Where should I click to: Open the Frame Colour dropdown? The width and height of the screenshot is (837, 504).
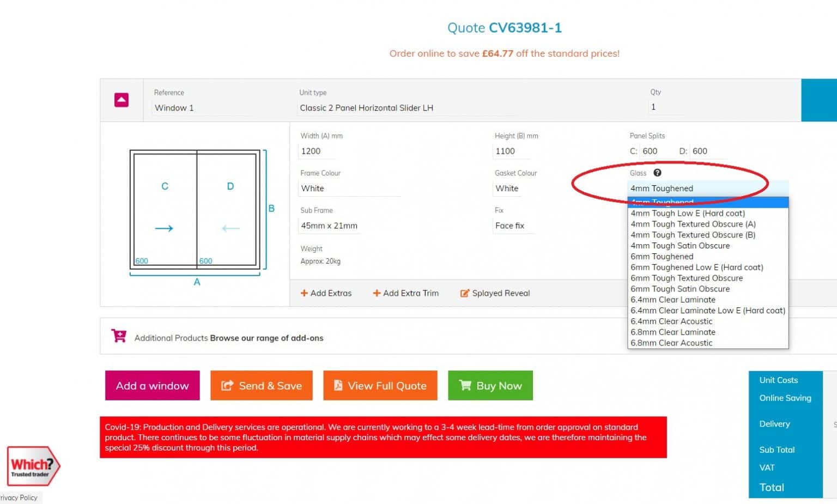[x=350, y=189]
